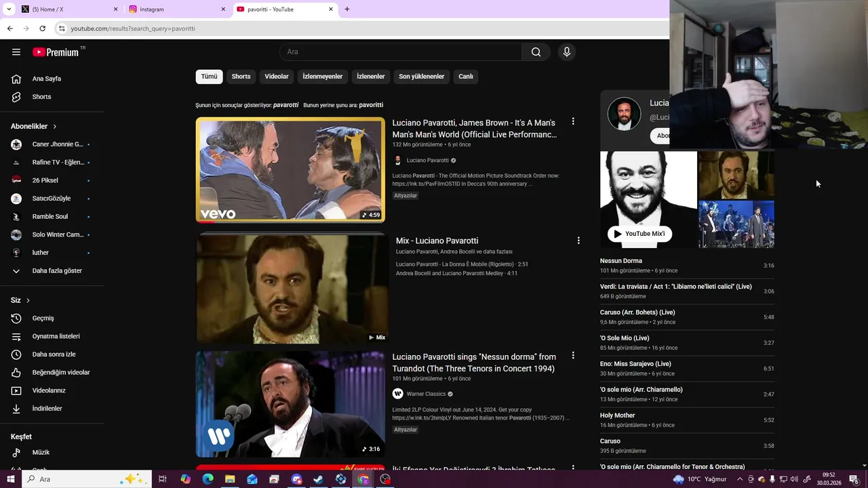
Task: Switch to the Instagram browser tab
Action: (x=176, y=9)
